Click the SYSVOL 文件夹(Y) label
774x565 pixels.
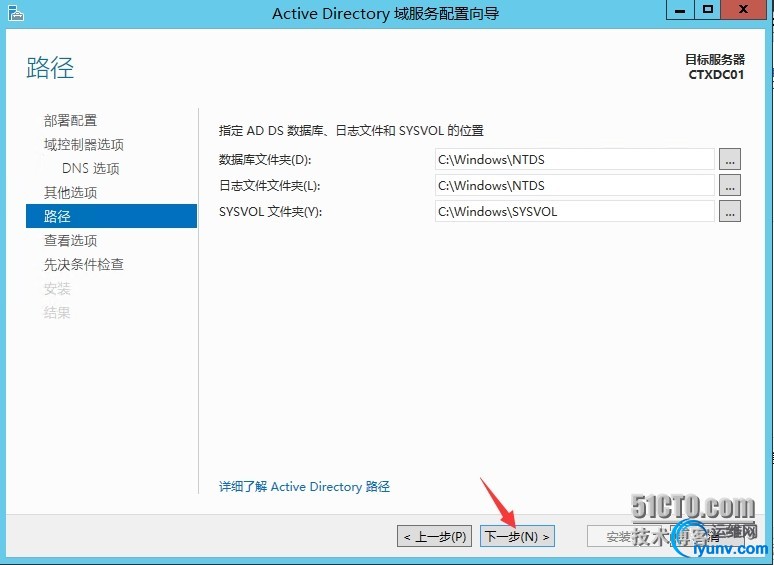[271, 212]
